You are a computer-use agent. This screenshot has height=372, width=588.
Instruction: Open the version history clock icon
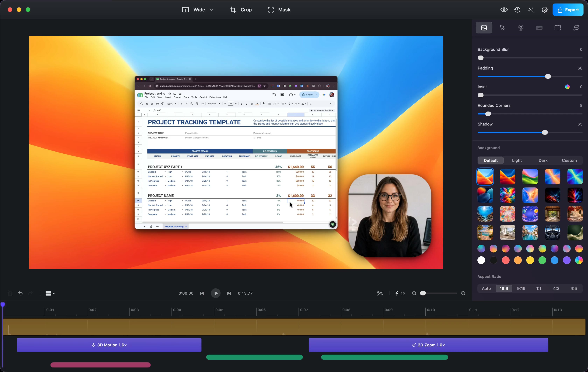pos(517,10)
